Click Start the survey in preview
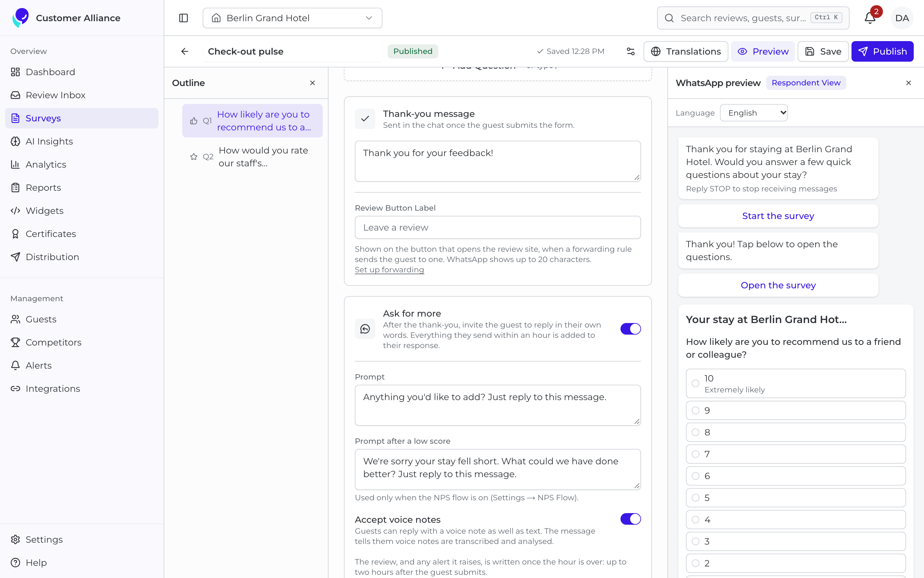Viewport: 924px width, 578px height. click(x=778, y=216)
